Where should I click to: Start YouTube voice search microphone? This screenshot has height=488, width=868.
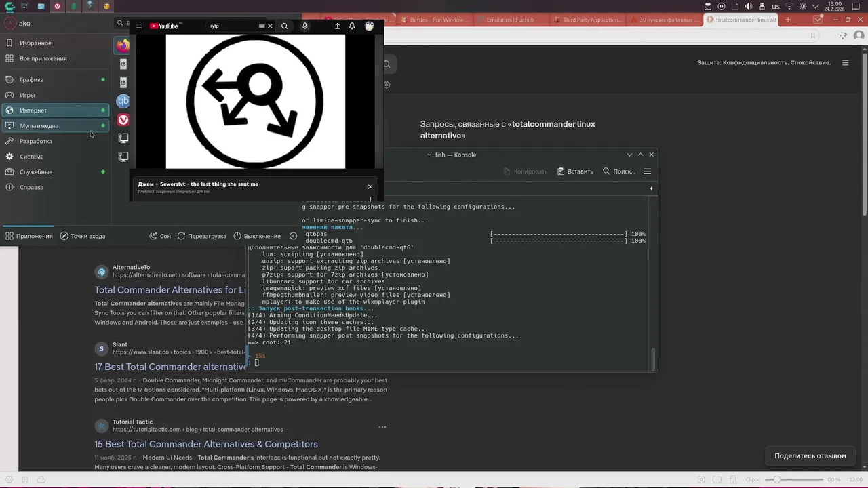coord(304,26)
